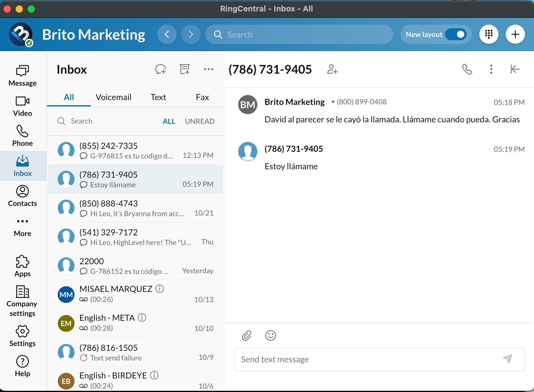This screenshot has width=534, height=392.
Task: Open the 22000 conversation
Action: 136,266
